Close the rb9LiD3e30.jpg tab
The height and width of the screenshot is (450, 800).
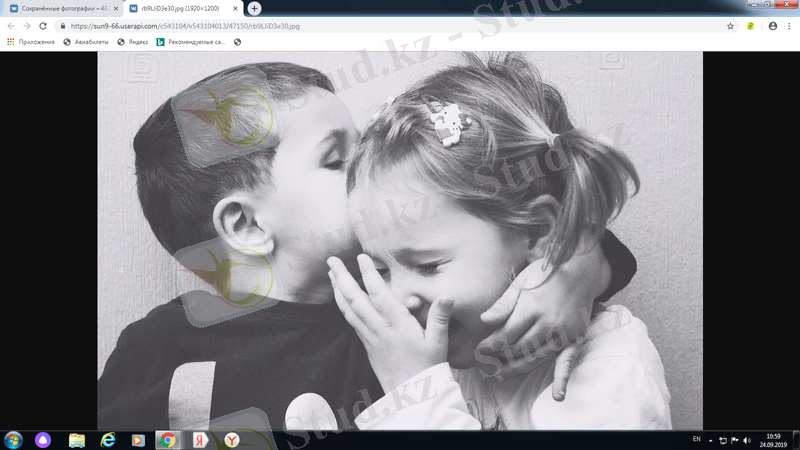[x=235, y=9]
